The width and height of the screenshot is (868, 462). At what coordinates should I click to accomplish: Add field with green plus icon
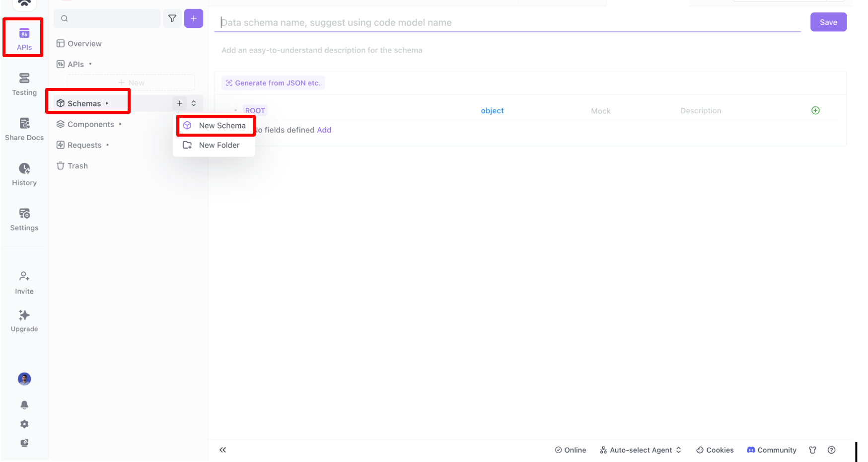(815, 110)
